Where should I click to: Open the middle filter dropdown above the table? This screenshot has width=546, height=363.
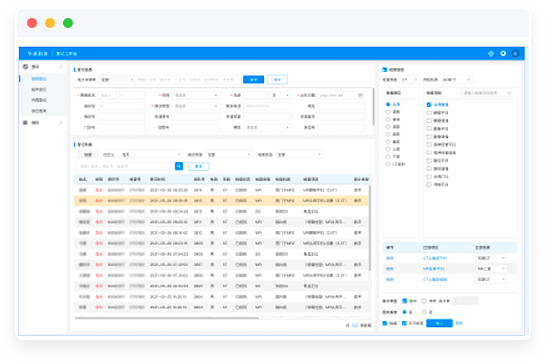(229, 155)
